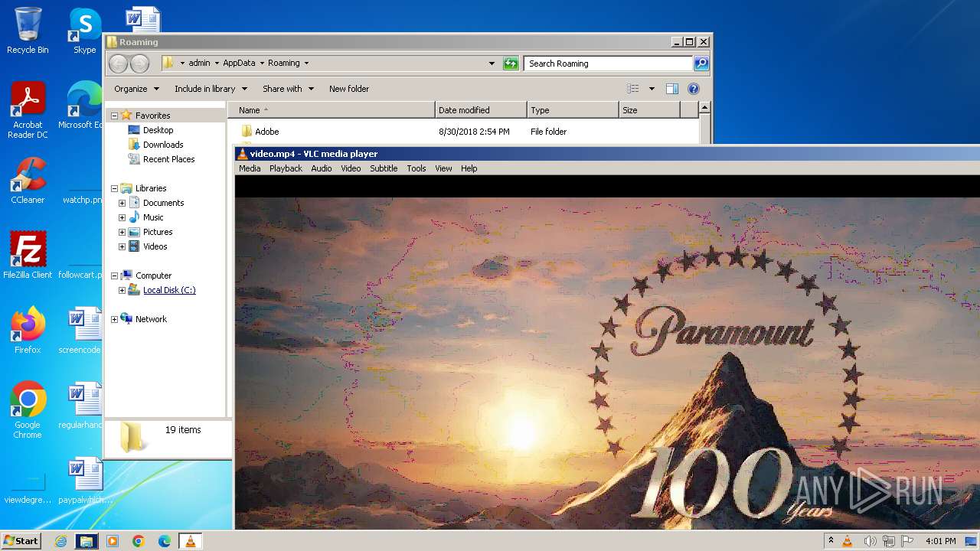This screenshot has height=551, width=980.
Task: Click the Explorer help icon
Action: pyautogui.click(x=694, y=89)
